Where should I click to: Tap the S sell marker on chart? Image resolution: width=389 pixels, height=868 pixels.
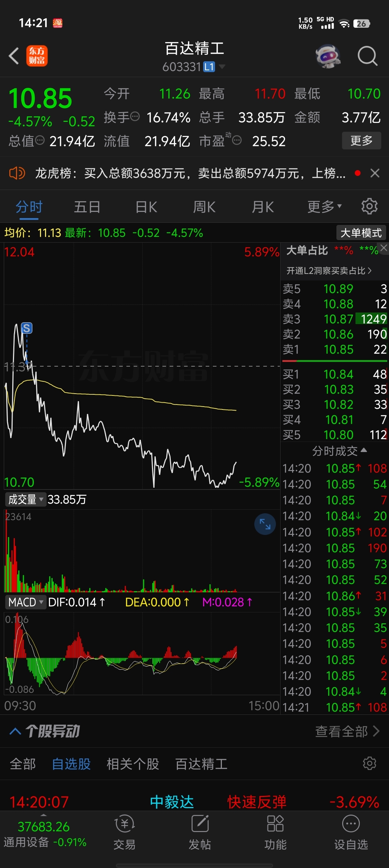coord(27,328)
